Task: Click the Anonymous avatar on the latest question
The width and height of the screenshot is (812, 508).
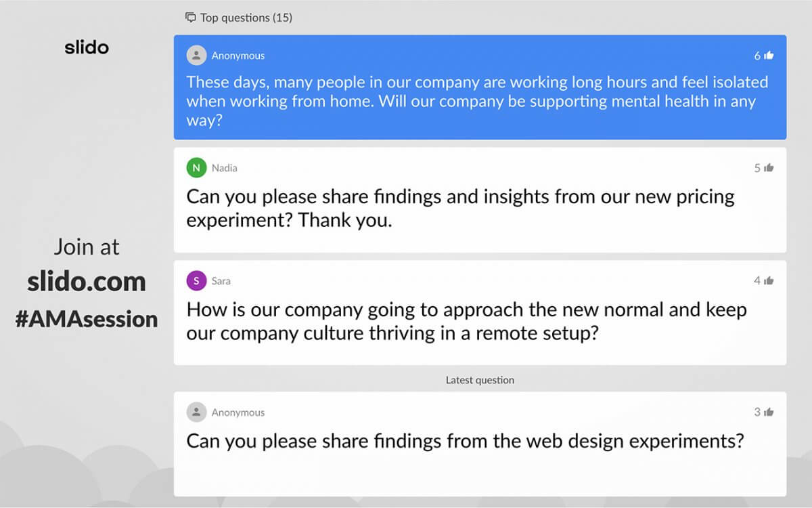Action: pos(196,412)
